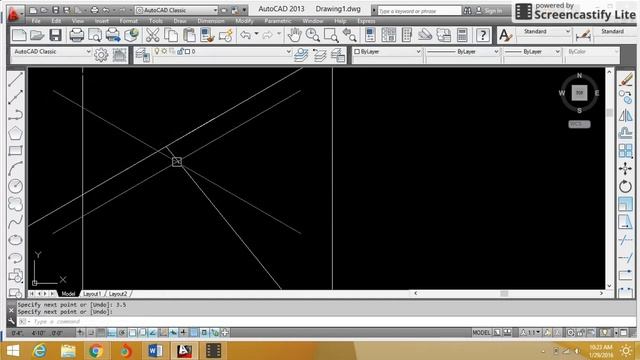Choose the Mirror modify tool
640x360 pixels.
point(625,115)
